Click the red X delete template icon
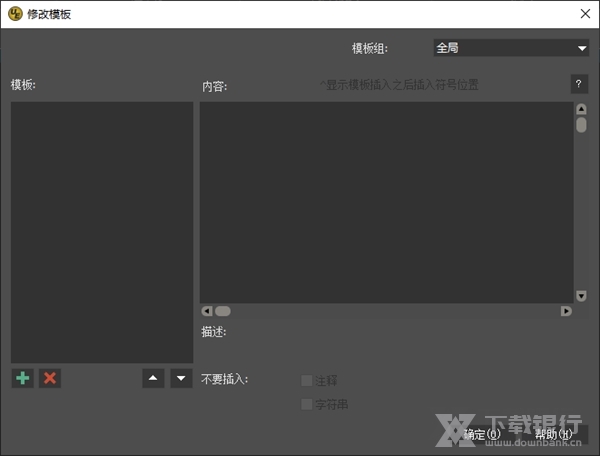The height and width of the screenshot is (456, 600). [50, 378]
